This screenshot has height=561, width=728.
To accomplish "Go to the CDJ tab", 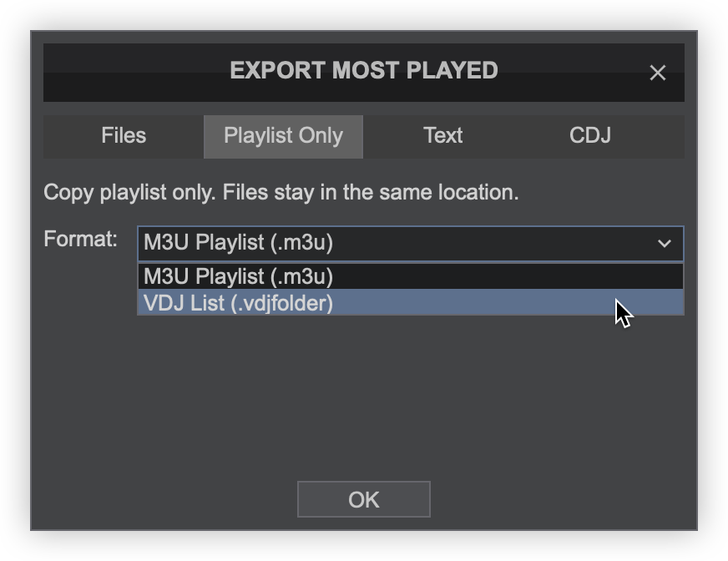I will click(590, 136).
